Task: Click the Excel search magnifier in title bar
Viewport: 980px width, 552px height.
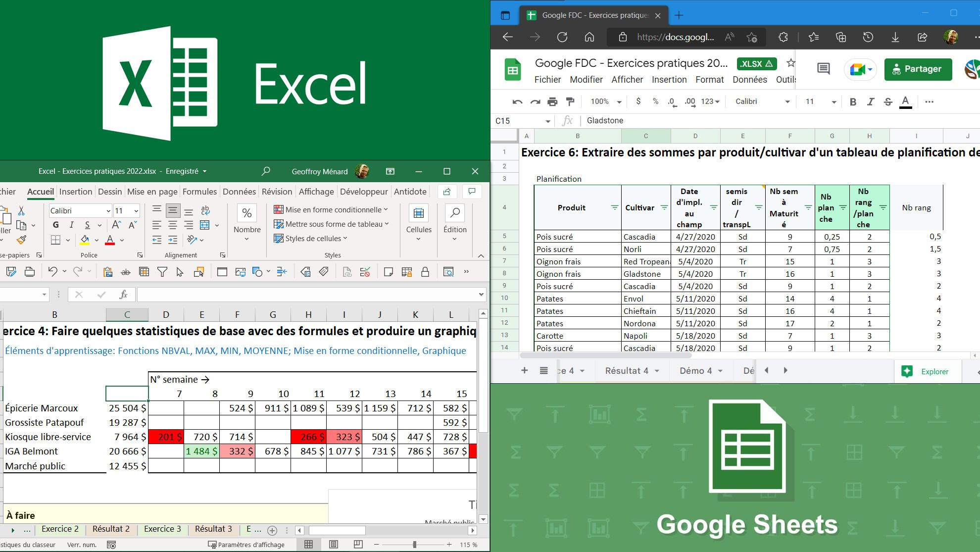Action: [266, 171]
